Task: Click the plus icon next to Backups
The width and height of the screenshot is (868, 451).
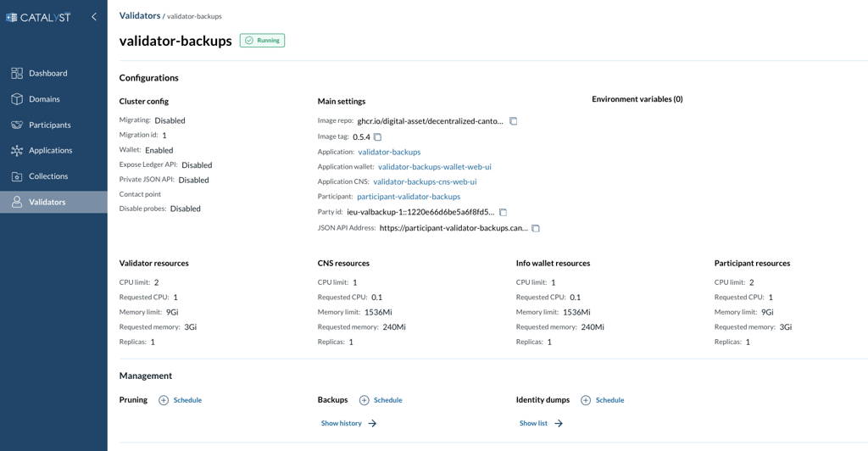Action: point(364,400)
